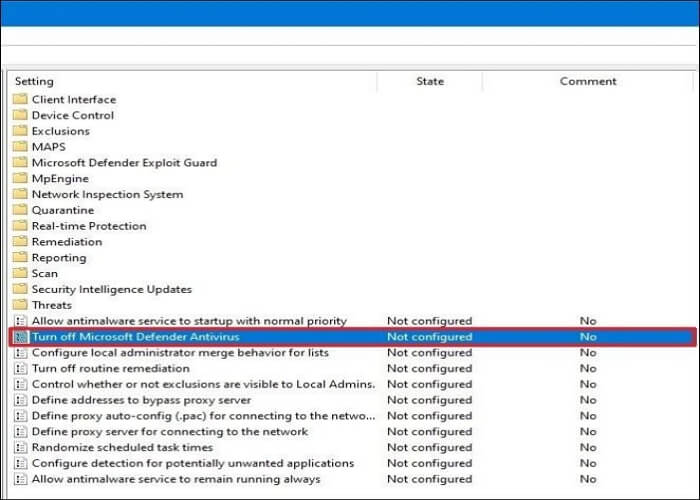Viewport: 700px width, 500px height.
Task: Open the MAPS folder icon
Action: point(20,147)
